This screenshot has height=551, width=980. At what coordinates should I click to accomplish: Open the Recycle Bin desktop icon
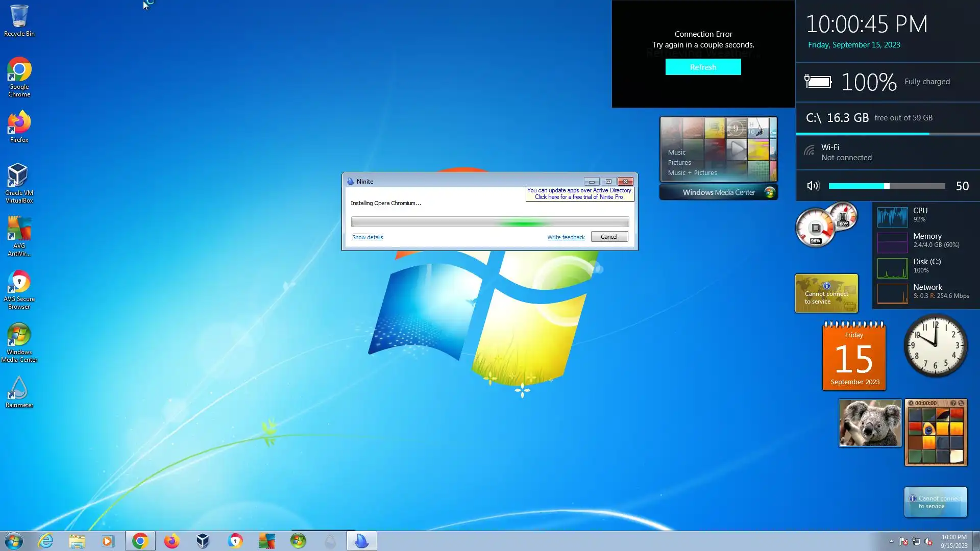tap(19, 20)
